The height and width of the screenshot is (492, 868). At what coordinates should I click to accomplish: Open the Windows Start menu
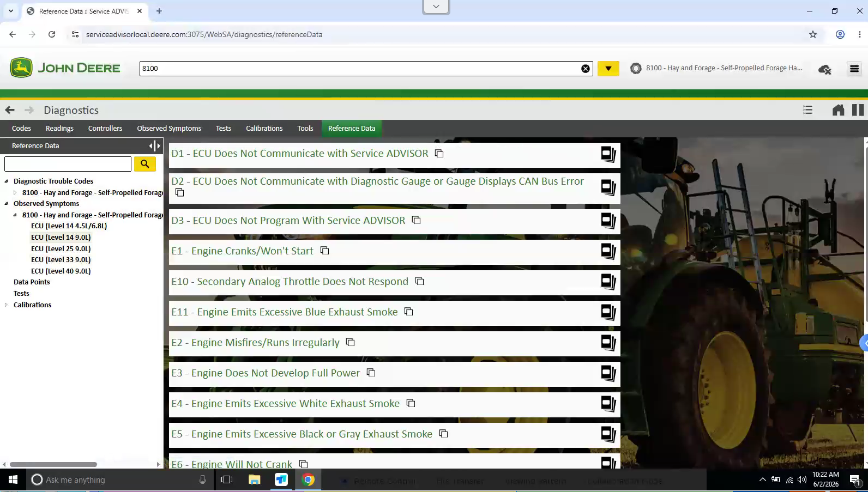(13, 480)
